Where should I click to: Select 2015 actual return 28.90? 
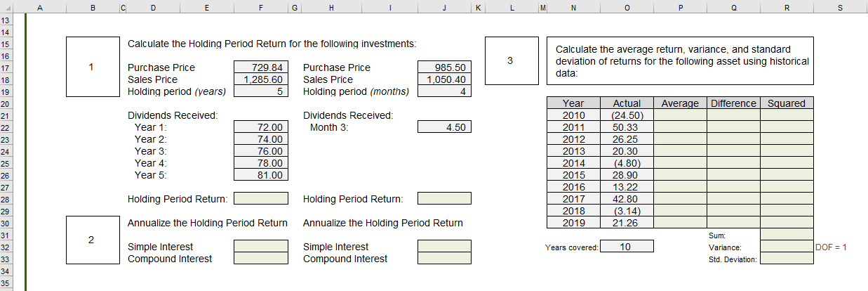627,175
